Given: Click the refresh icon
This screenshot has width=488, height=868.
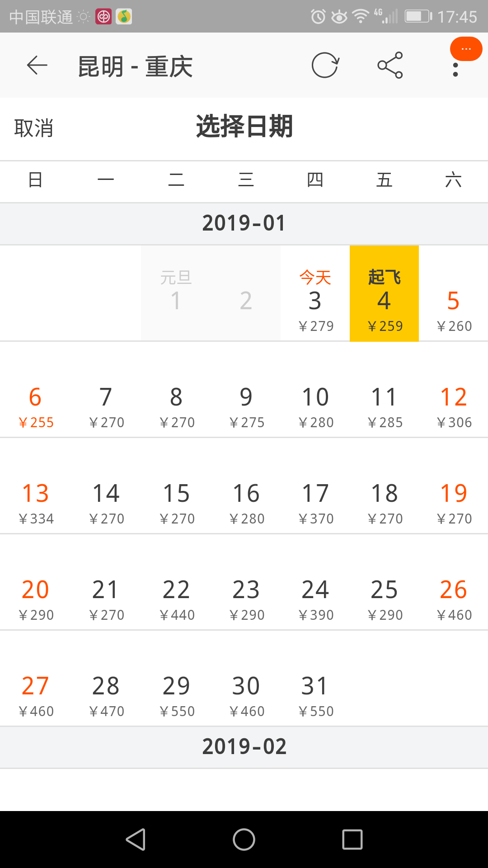Looking at the screenshot, I should point(325,66).
